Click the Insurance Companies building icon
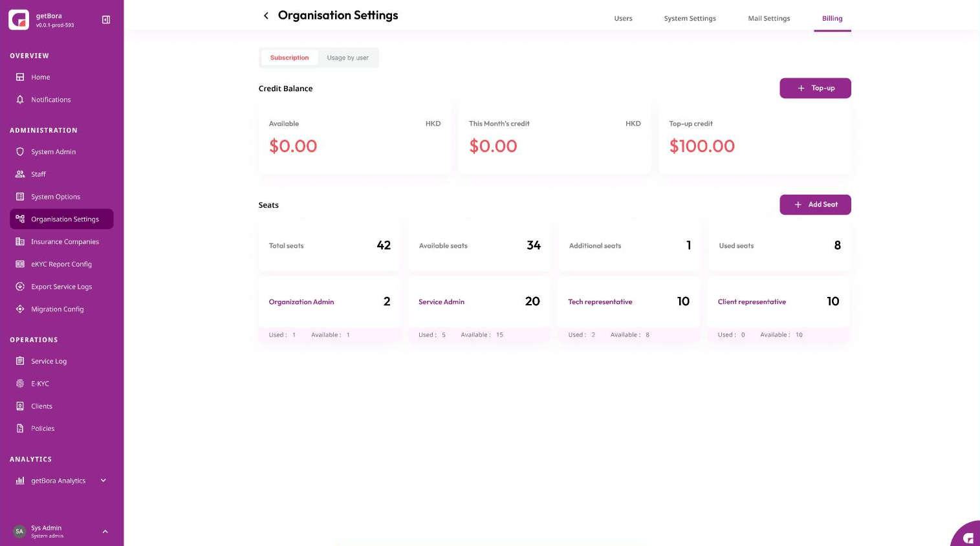 [20, 241]
